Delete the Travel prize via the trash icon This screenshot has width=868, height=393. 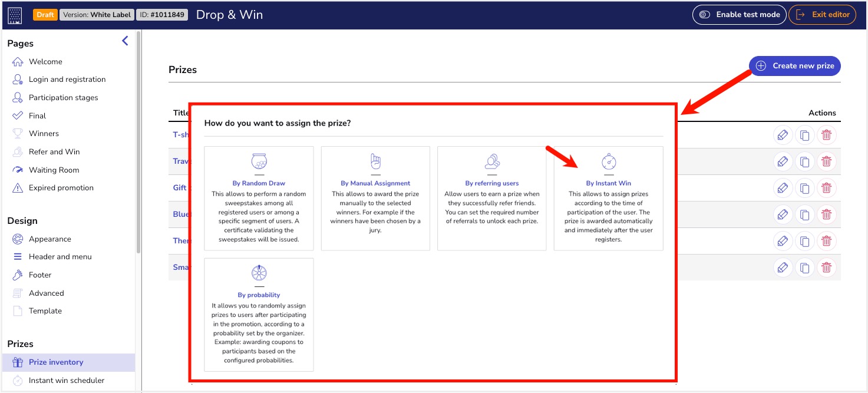[826, 161]
